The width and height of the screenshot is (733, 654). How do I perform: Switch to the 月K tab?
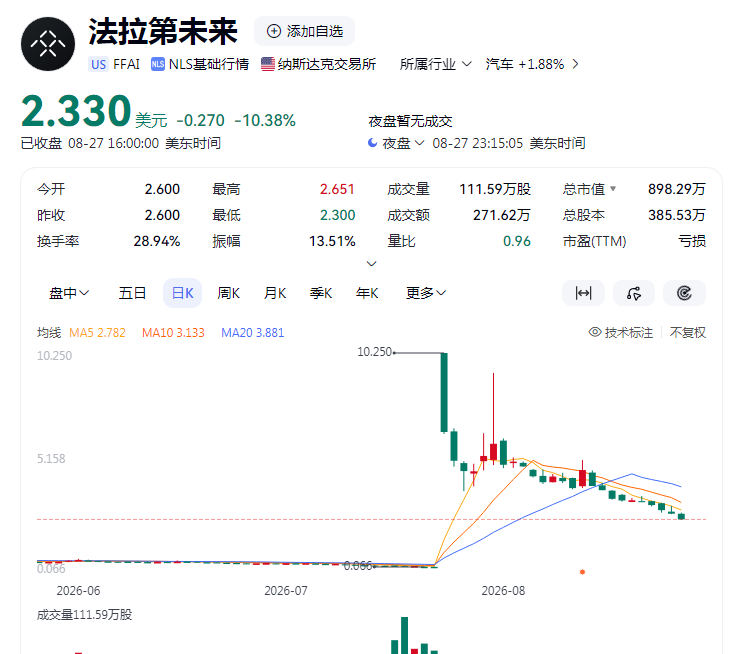coord(275,293)
